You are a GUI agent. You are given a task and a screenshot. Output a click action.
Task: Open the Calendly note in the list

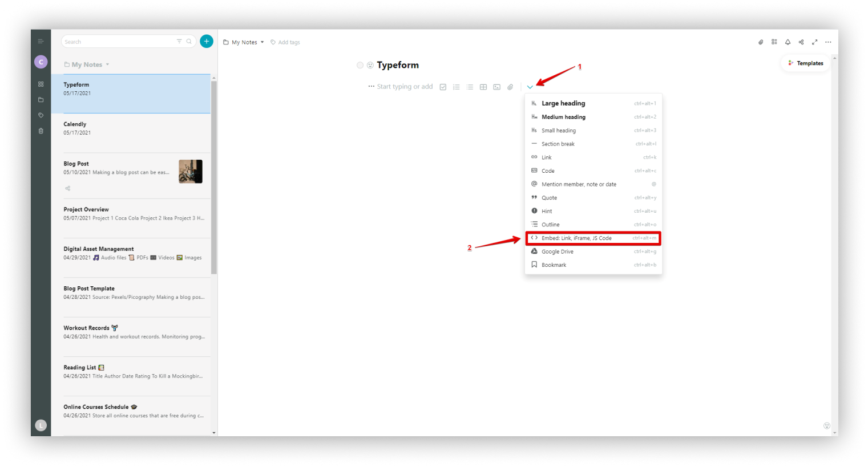point(131,133)
